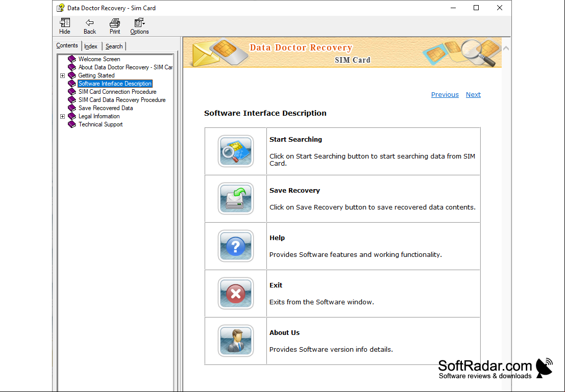565x392 pixels.
Task: Follow the Previous link
Action: tap(445, 95)
